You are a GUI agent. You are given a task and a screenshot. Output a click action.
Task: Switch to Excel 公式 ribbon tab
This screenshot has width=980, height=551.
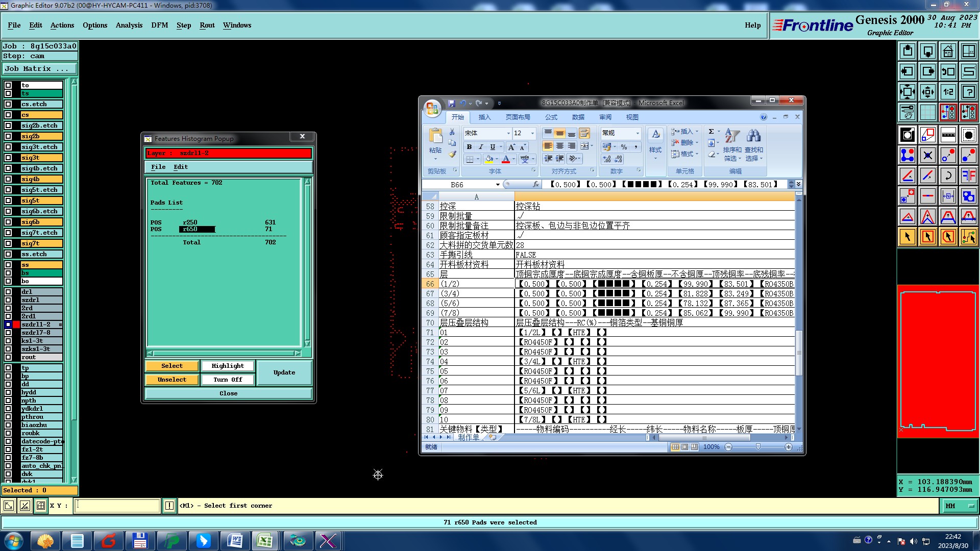pyautogui.click(x=551, y=117)
